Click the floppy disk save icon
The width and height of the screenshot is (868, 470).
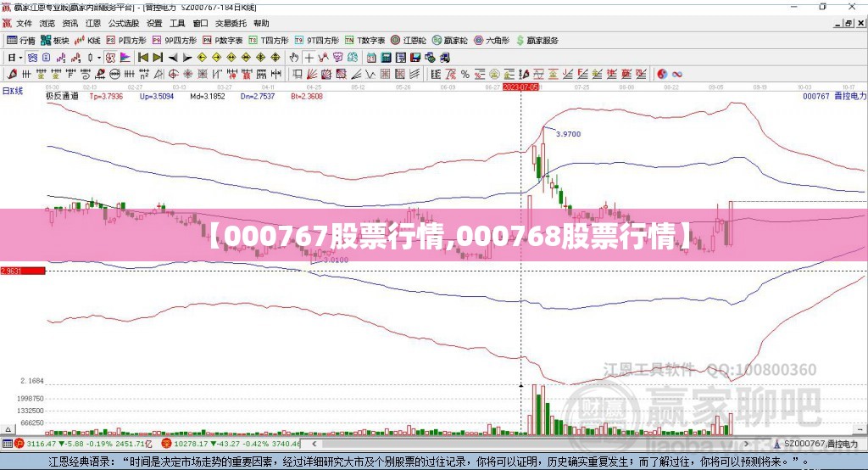(415, 58)
